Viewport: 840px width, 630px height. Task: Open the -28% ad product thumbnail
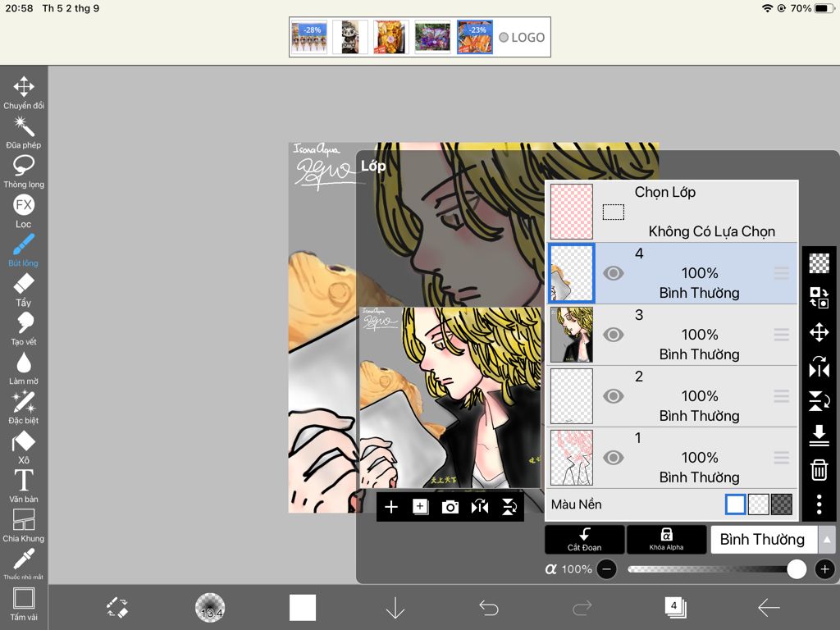309,37
